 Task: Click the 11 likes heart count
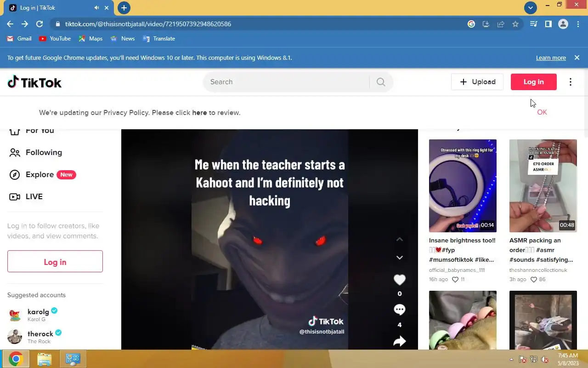coord(458,279)
